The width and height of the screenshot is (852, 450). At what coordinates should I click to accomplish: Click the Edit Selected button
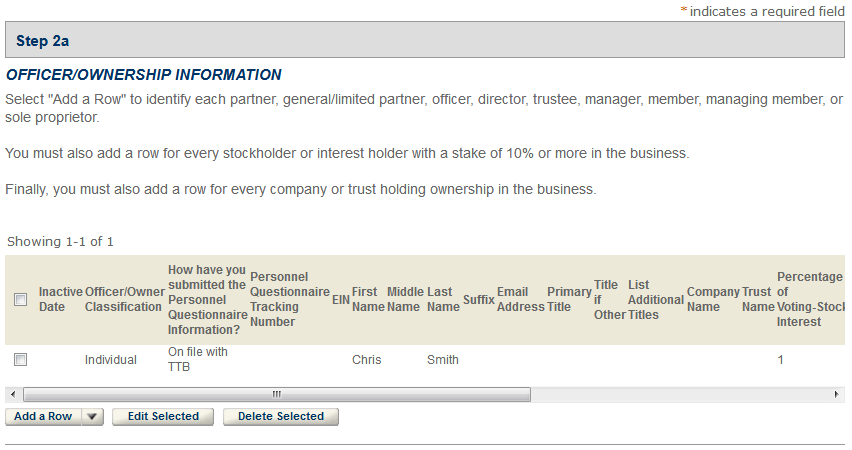pyautogui.click(x=163, y=417)
